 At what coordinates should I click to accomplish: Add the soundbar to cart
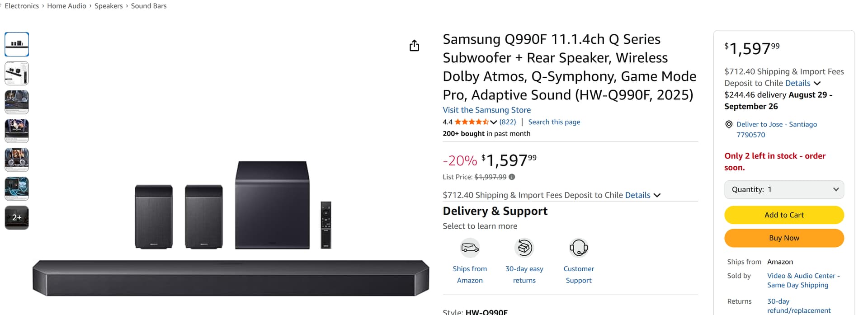click(784, 215)
